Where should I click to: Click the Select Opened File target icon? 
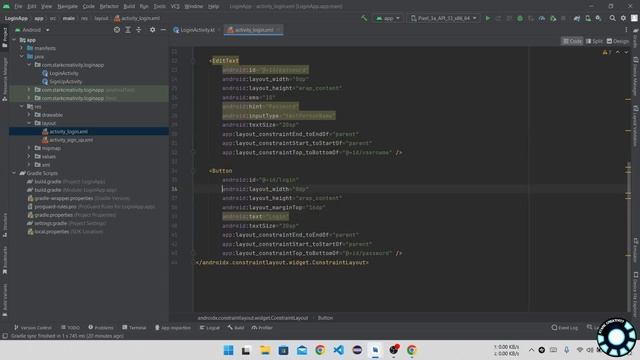[117, 30]
